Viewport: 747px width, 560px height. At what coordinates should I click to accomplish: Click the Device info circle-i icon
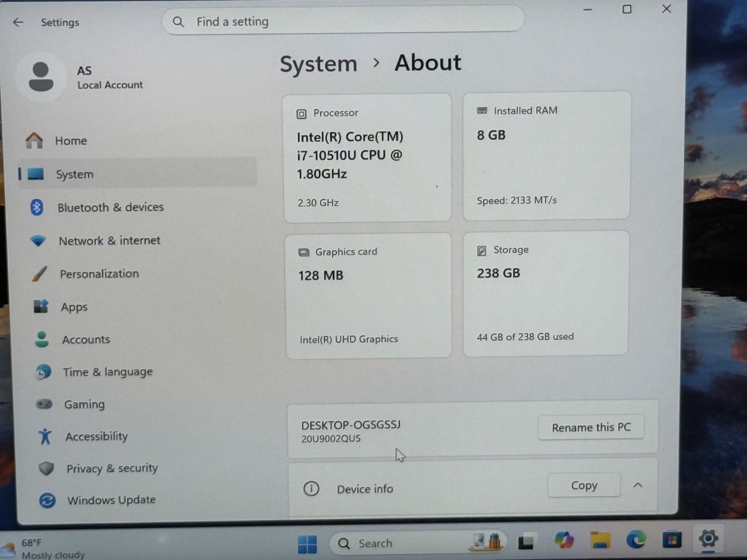pyautogui.click(x=311, y=489)
